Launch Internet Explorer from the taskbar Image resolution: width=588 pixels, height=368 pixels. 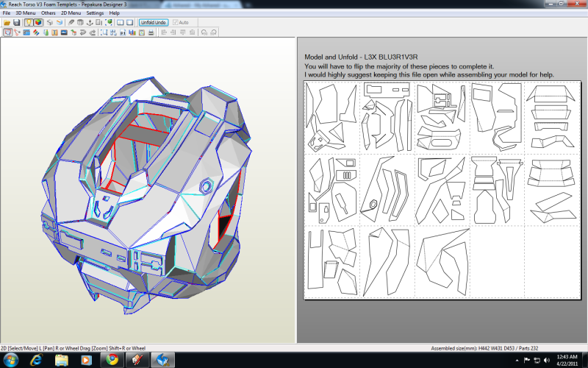[x=36, y=360]
